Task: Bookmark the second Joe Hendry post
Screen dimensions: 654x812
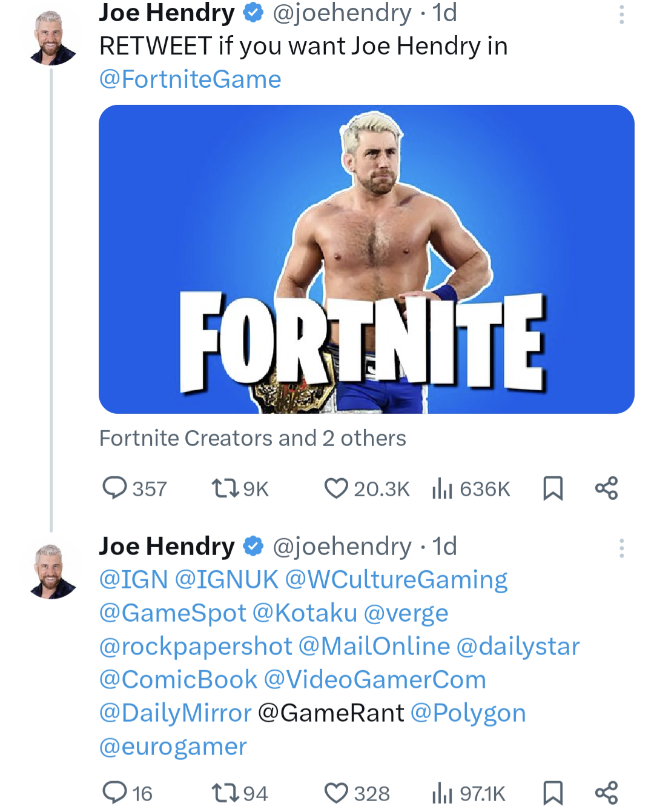Action: click(x=553, y=793)
